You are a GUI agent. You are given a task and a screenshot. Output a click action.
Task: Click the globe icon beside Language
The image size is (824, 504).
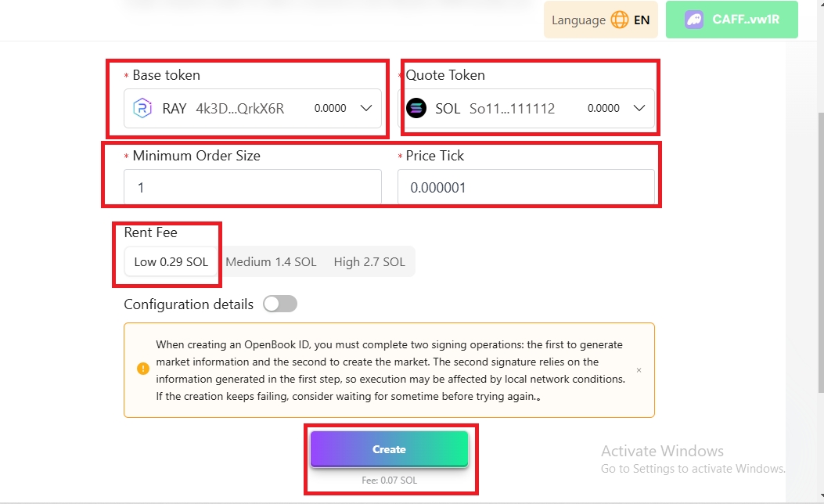tap(620, 20)
